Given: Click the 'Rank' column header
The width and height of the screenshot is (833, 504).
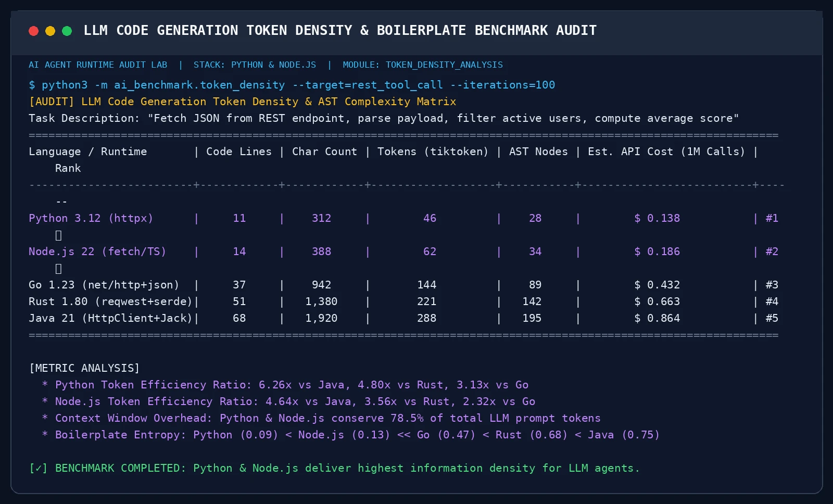Looking at the screenshot, I should point(68,168).
